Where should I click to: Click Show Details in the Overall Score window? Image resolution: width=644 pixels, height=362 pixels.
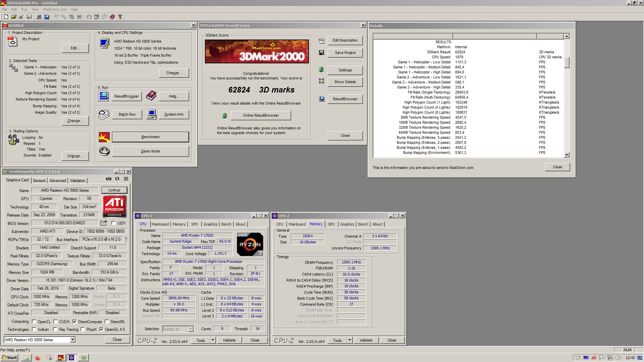coord(345,82)
